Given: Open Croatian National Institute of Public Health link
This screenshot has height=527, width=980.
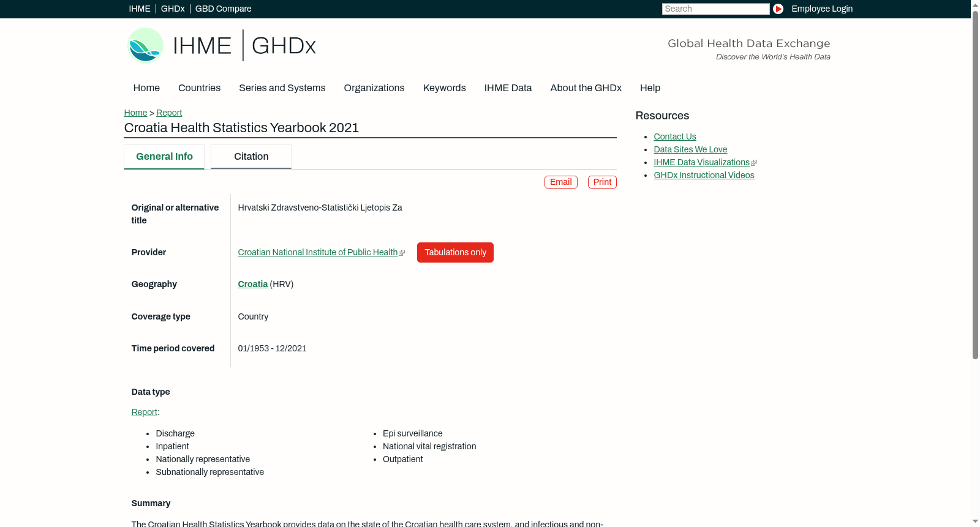Looking at the screenshot, I should click(x=318, y=252).
